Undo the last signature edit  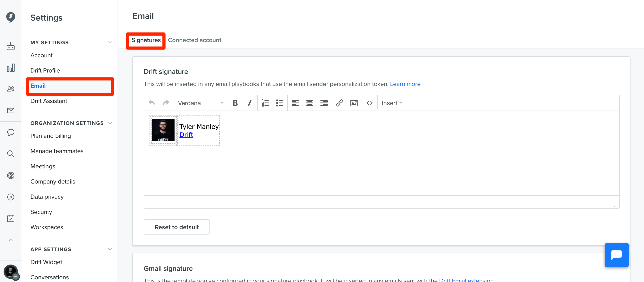(152, 103)
